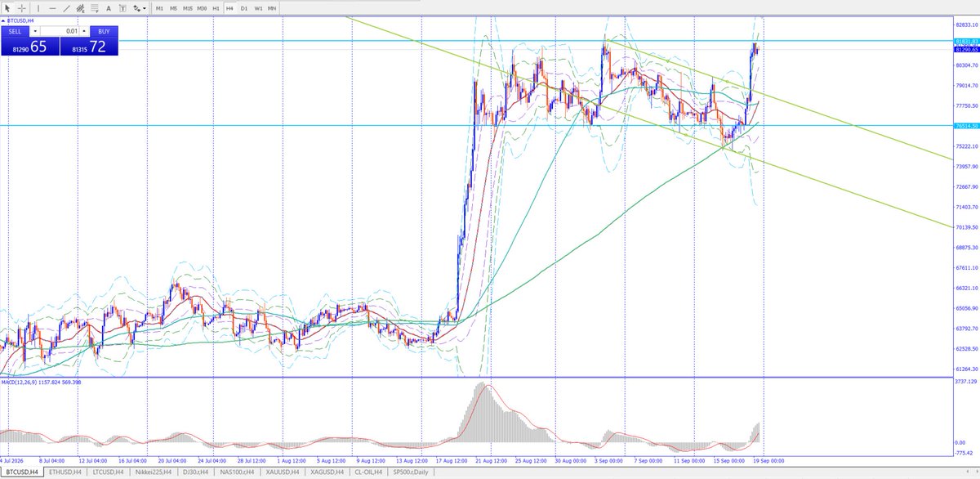Switch chart to H1 timeframe
The width and height of the screenshot is (980, 479).
pos(216,8)
